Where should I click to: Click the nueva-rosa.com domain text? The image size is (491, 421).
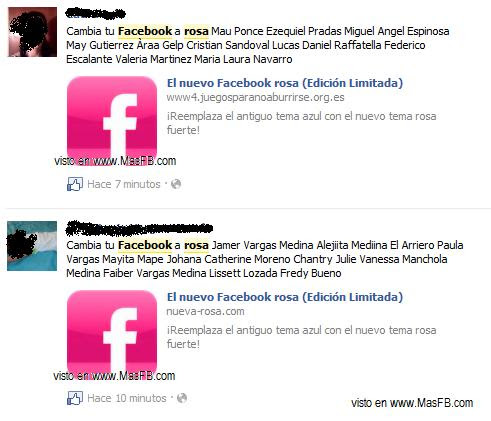205,311
